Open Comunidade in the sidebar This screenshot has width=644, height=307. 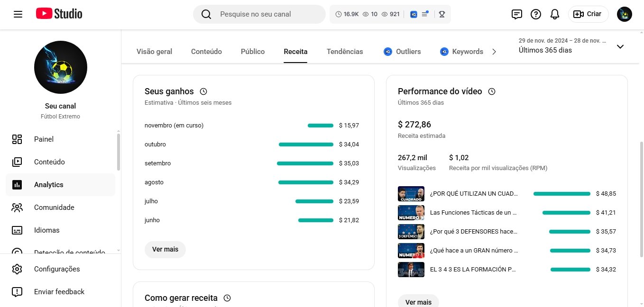54,208
